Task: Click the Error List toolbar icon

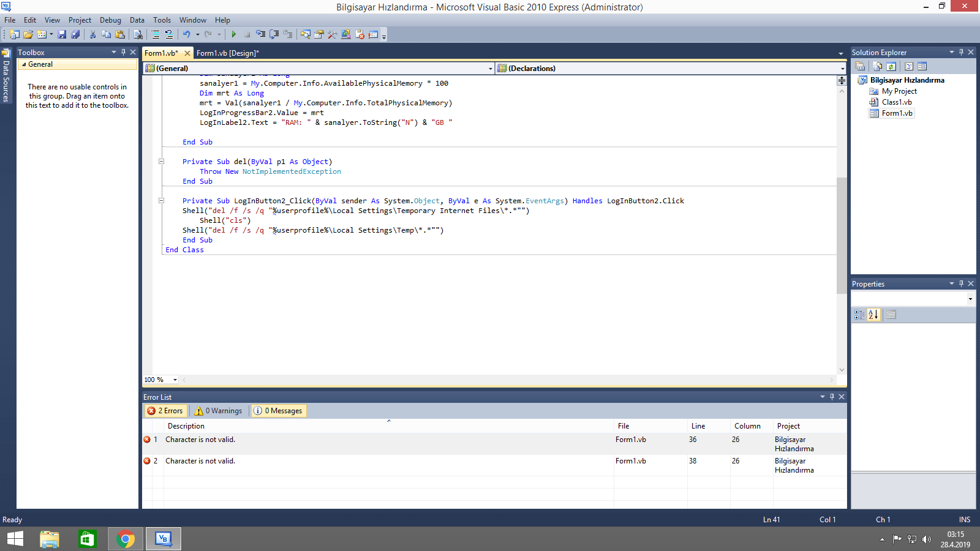Action: coord(360,34)
